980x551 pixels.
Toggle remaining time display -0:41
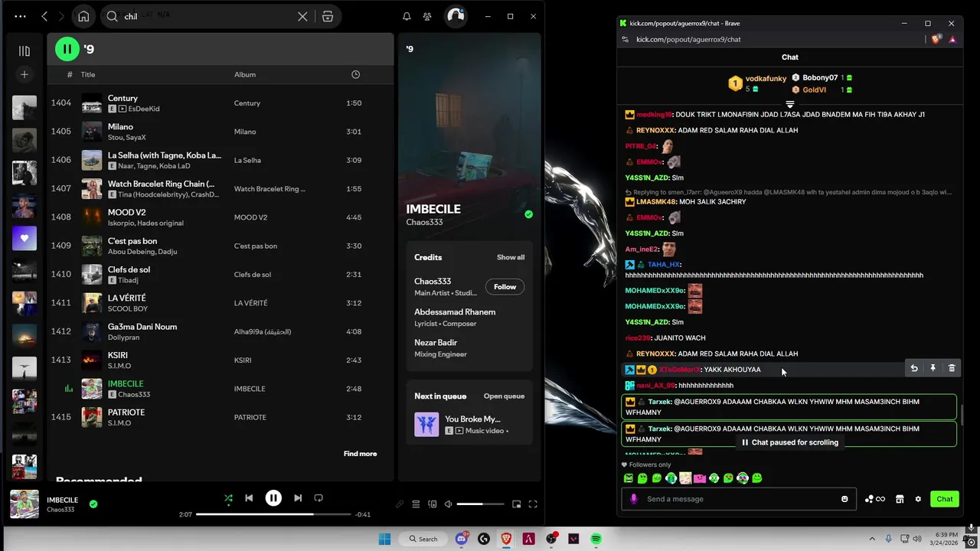coord(363,514)
